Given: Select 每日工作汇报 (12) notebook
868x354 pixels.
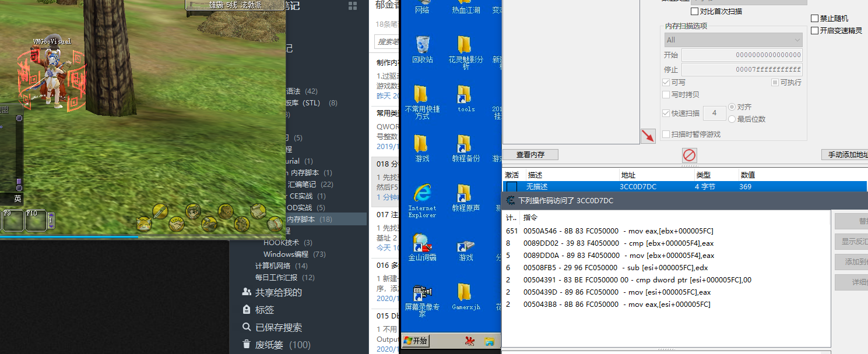Looking at the screenshot, I should (x=284, y=278).
